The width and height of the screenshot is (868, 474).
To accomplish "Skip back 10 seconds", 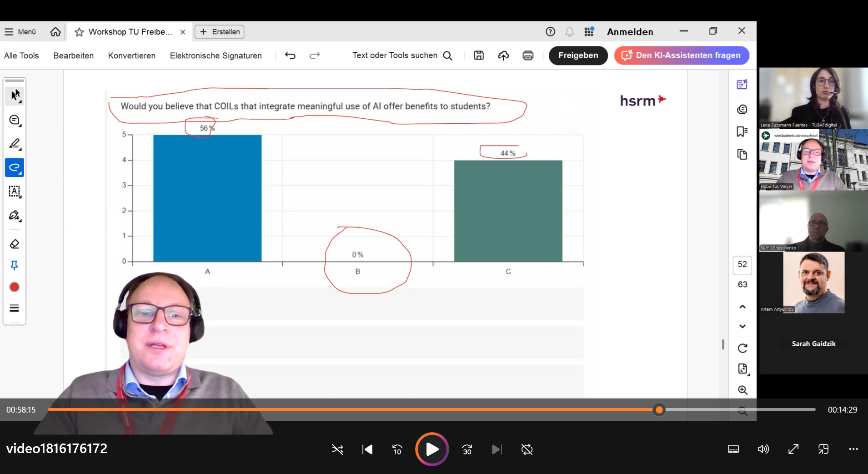I will click(x=397, y=449).
